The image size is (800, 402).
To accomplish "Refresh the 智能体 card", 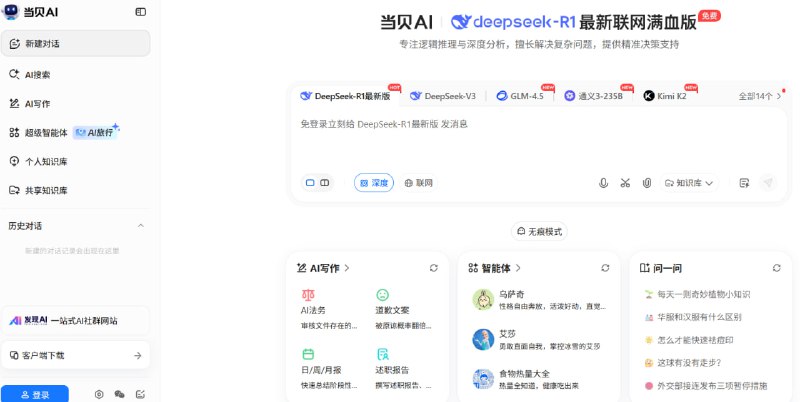I will pyautogui.click(x=605, y=268).
